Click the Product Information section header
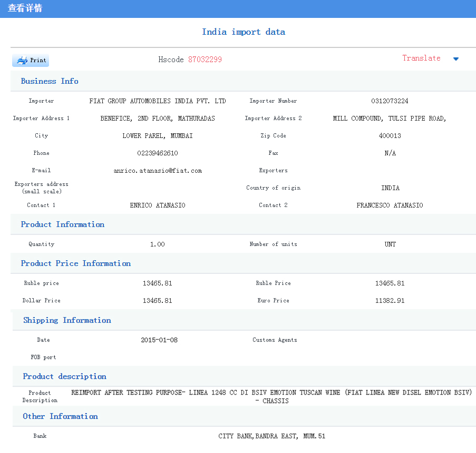476x453 pixels. pos(63,224)
